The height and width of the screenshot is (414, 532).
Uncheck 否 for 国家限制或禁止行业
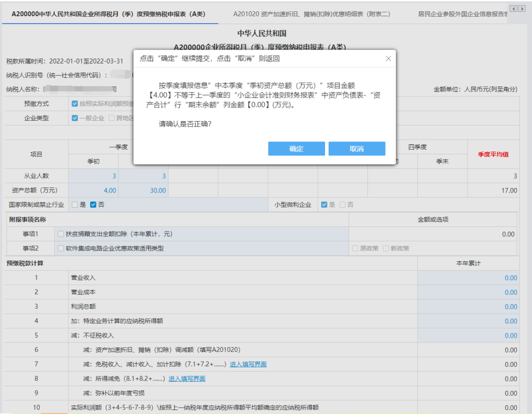93,205
